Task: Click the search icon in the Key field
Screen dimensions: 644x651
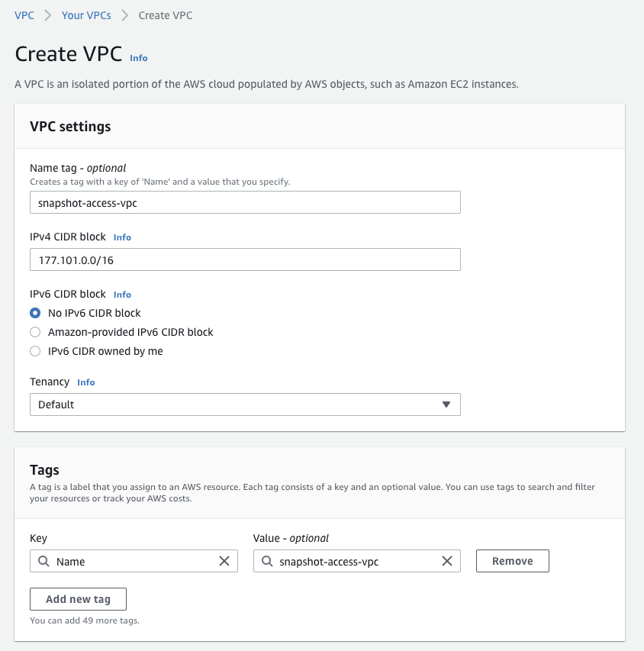Action: coord(43,561)
